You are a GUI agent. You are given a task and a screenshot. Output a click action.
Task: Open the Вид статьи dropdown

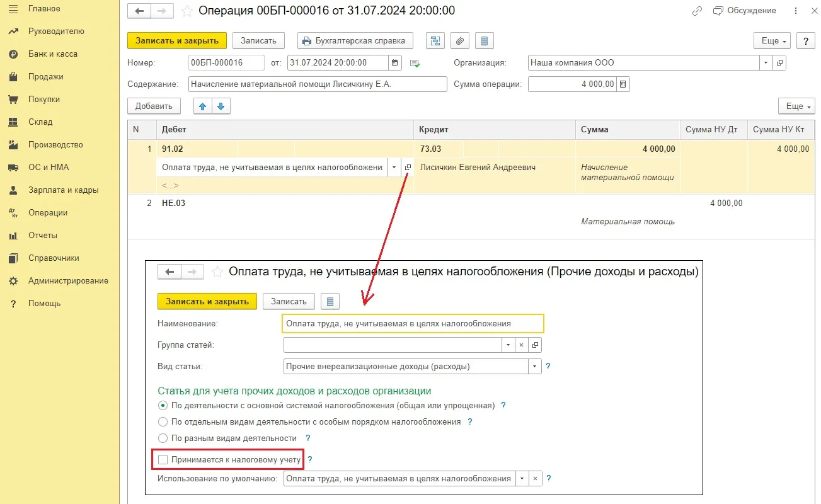(535, 366)
